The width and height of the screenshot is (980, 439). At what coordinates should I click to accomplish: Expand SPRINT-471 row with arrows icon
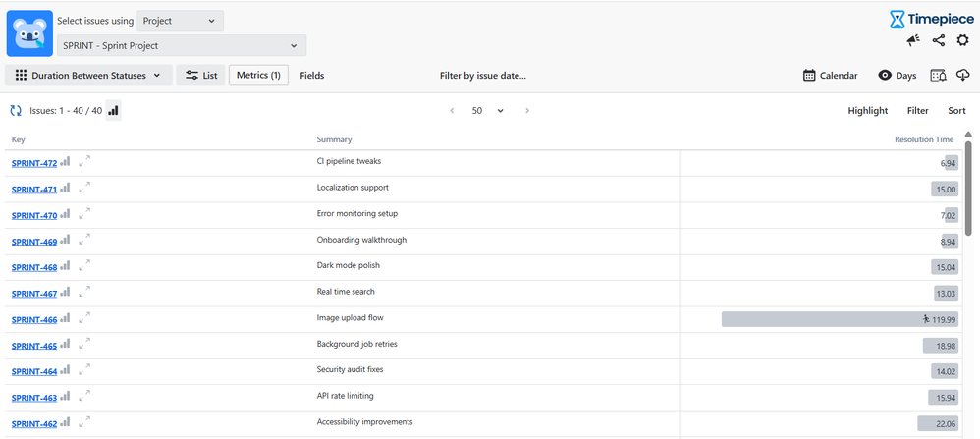pyautogui.click(x=84, y=188)
